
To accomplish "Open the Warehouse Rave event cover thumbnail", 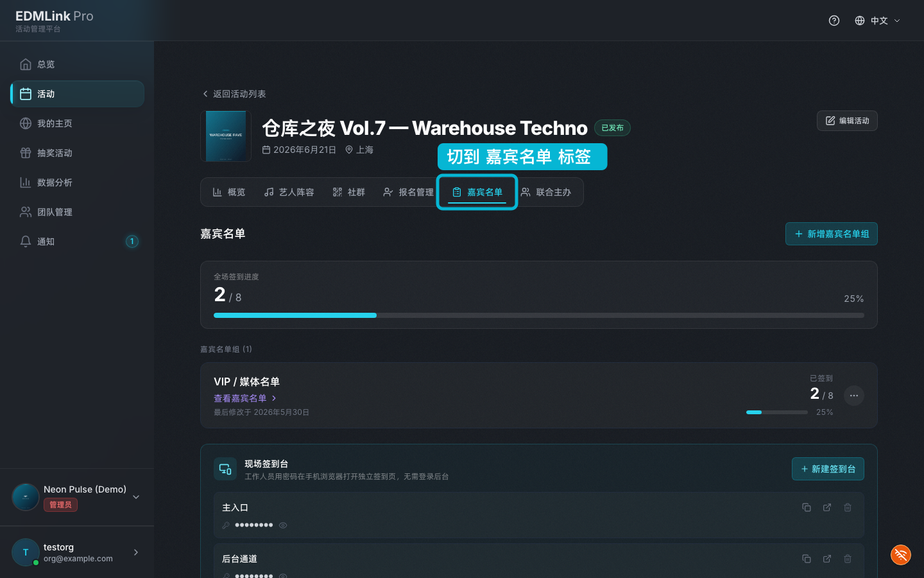I will [225, 136].
